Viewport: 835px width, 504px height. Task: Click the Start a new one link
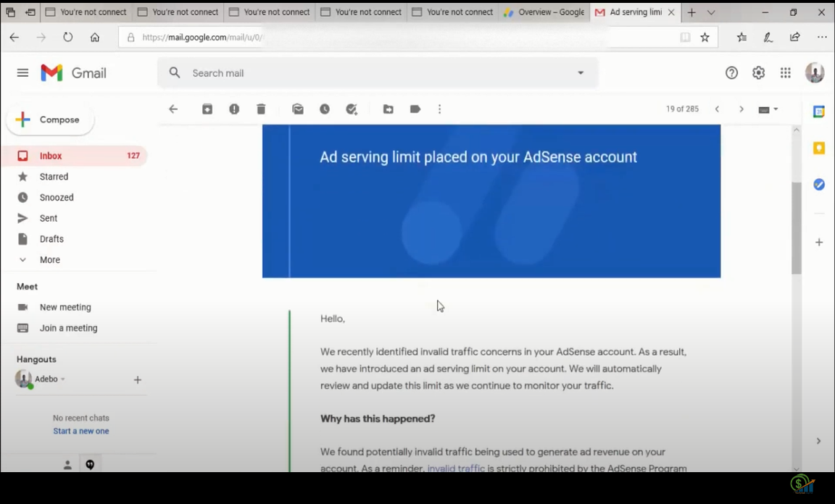[x=81, y=431]
